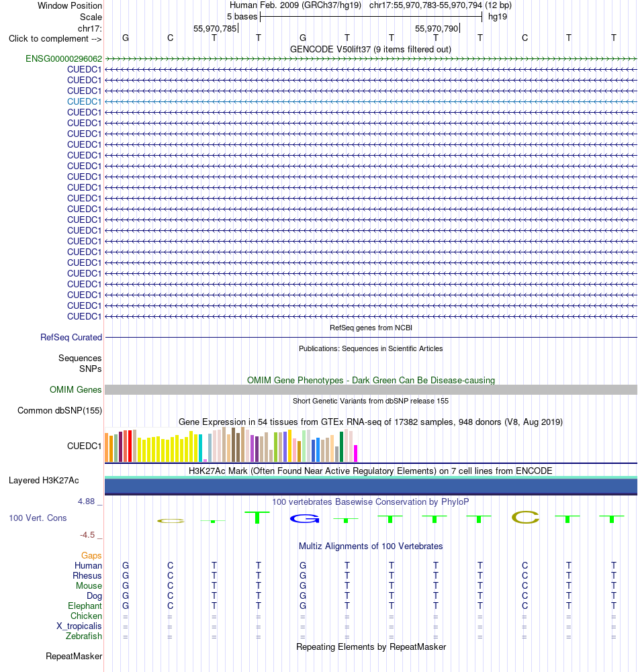Screen dimensions: 638x672
Task: Click the '5 bases' scale bar
Action: click(371, 17)
